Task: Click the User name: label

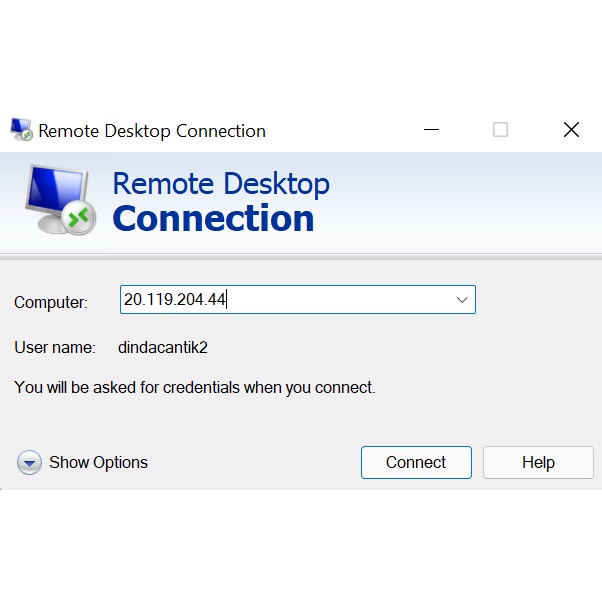Action: click(x=55, y=347)
